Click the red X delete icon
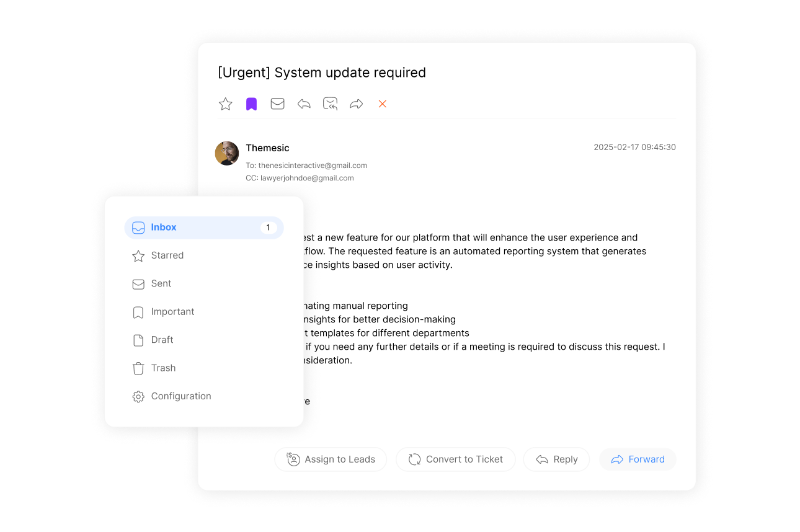800x532 pixels. [383, 104]
